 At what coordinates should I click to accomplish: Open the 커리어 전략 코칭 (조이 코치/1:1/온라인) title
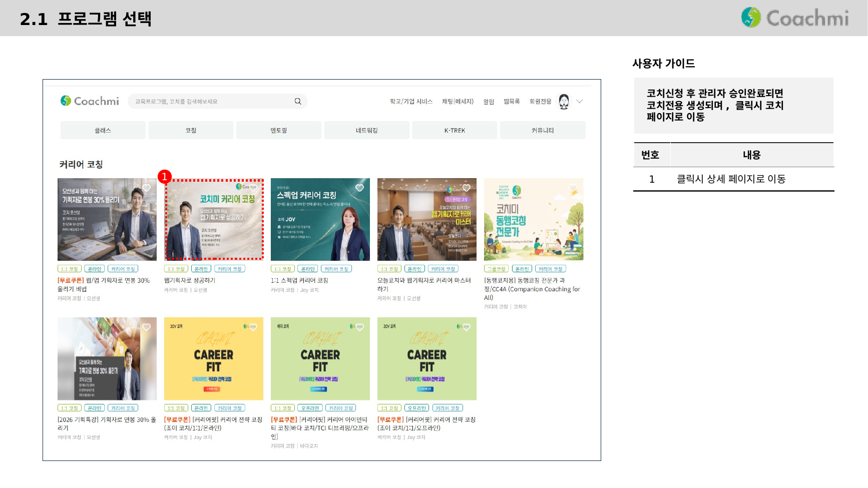point(213,423)
